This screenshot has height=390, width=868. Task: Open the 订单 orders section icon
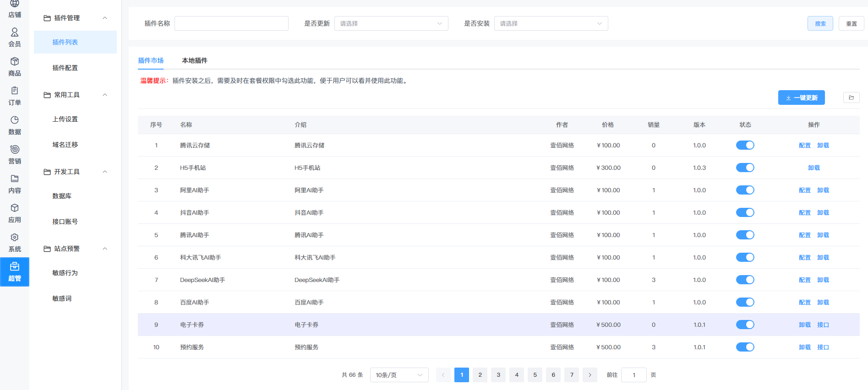[15, 91]
